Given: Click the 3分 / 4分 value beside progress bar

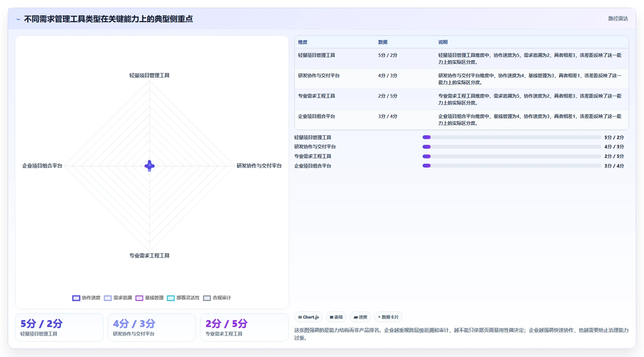Looking at the screenshot, I should coord(614,166).
